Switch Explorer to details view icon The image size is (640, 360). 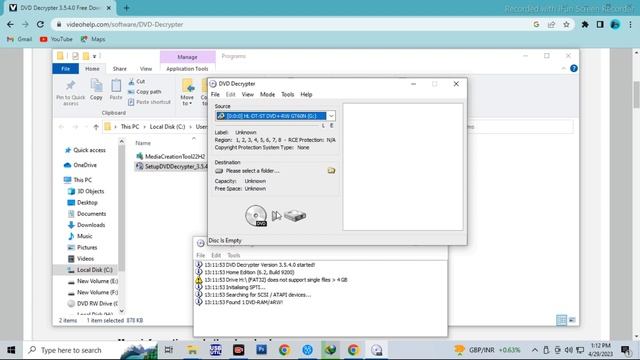[x=561, y=320]
